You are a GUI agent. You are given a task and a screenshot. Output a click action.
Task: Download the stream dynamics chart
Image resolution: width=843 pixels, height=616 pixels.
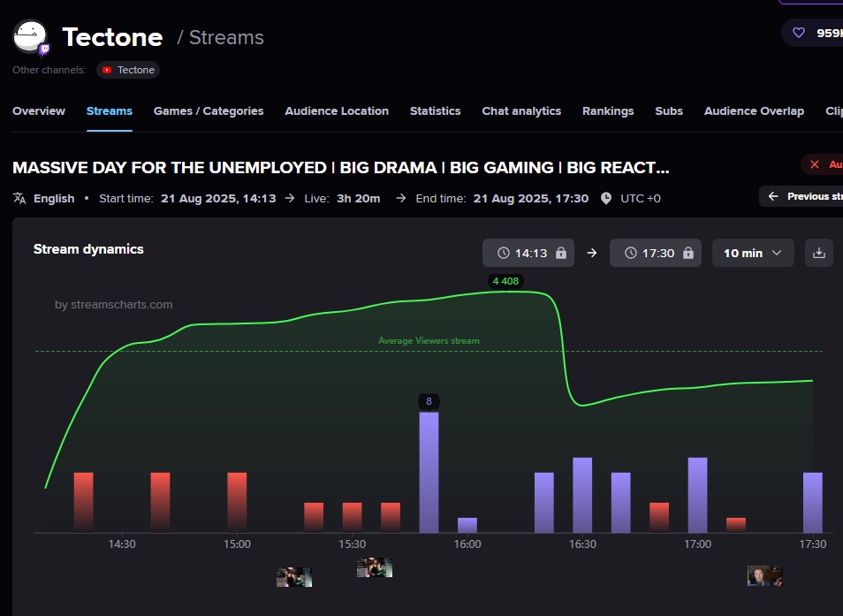[x=819, y=253]
